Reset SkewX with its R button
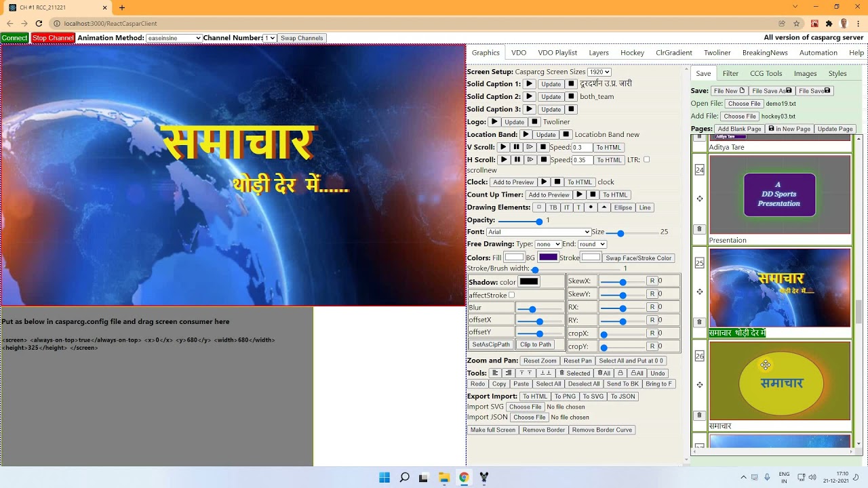The image size is (868, 488). [x=652, y=281]
